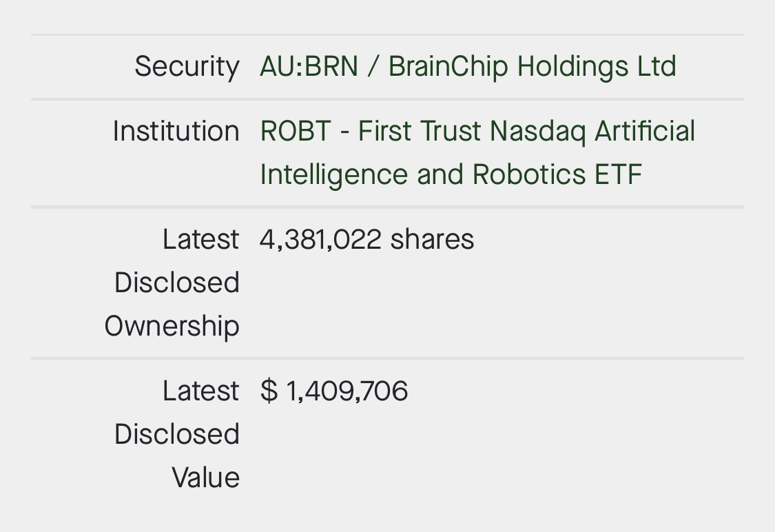Click "Latest" in the Disclosed Ownership label

(200, 239)
